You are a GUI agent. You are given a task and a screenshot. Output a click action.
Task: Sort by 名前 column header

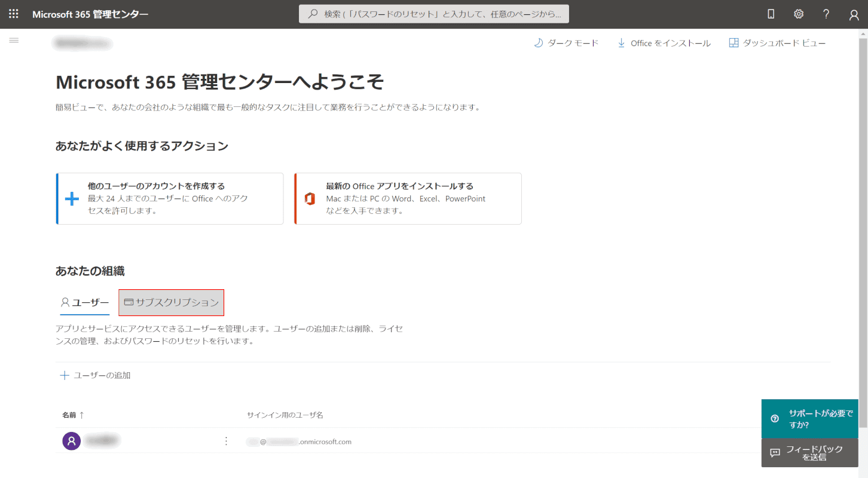(73, 415)
